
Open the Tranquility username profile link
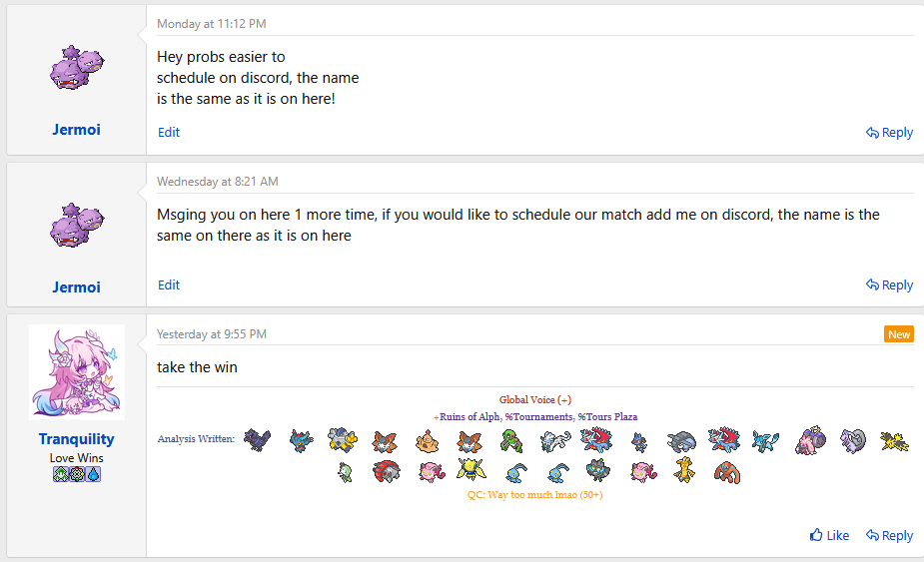coord(77,439)
